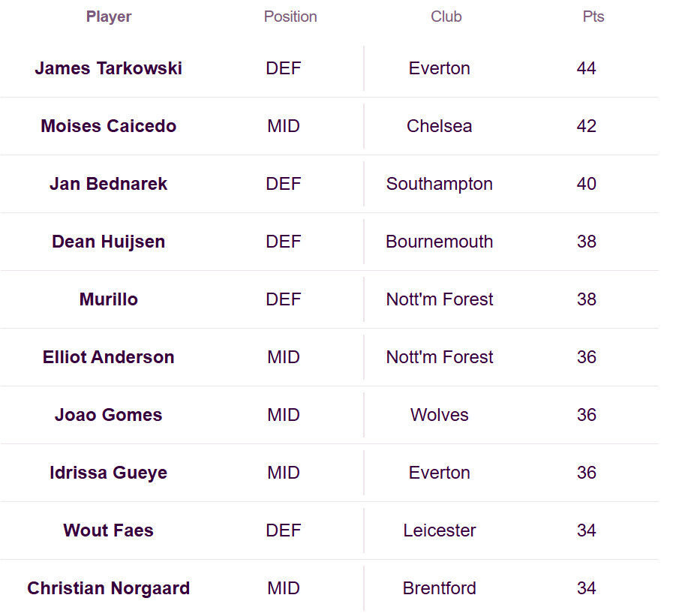Select the Club column header
The width and height of the screenshot is (691, 616).
pos(446,17)
